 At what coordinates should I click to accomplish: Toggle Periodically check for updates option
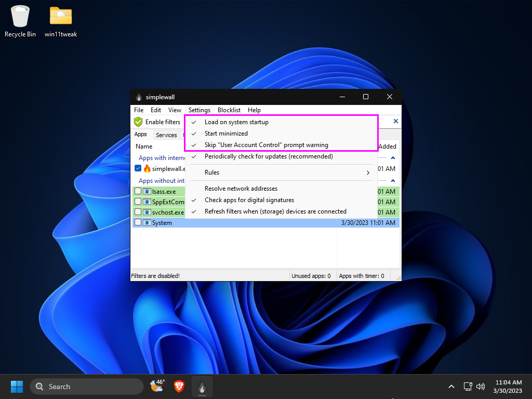click(x=281, y=156)
